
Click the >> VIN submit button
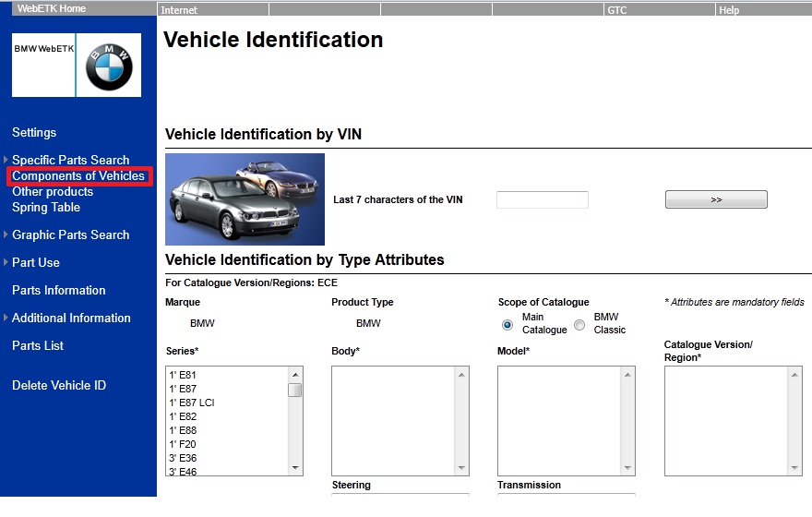point(716,199)
